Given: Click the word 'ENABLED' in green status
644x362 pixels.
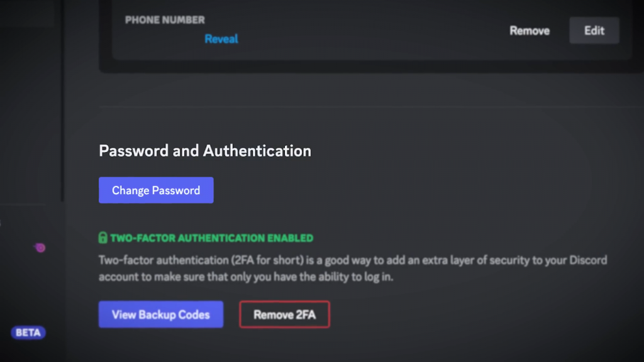Looking at the screenshot, I should coord(289,238).
